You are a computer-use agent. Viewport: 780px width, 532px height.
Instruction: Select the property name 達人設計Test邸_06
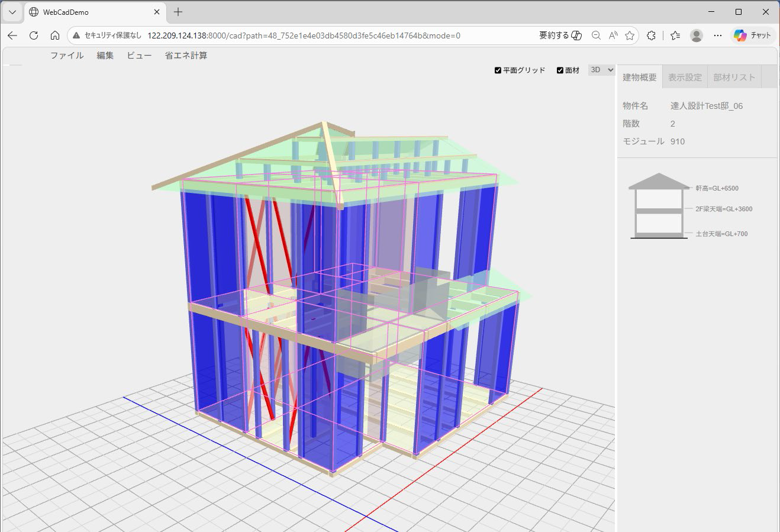pos(707,106)
